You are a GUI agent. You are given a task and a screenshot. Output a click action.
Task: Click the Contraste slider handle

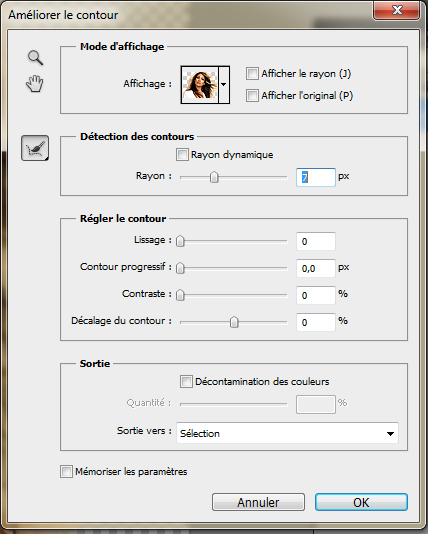[180, 295]
